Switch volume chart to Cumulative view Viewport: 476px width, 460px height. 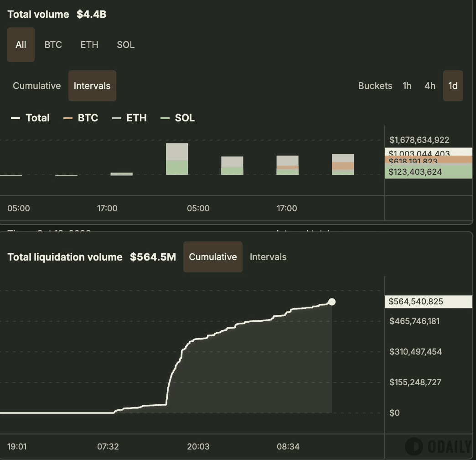point(37,86)
